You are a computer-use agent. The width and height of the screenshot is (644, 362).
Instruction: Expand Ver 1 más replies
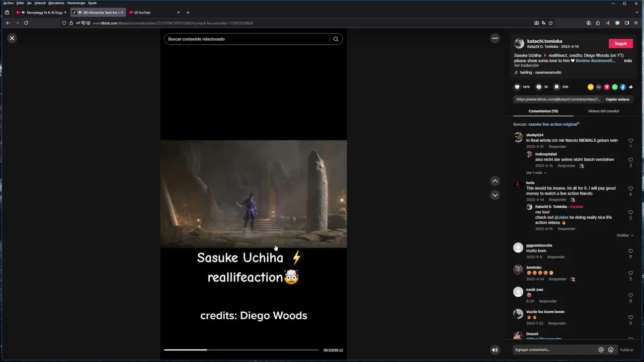pyautogui.click(x=536, y=173)
